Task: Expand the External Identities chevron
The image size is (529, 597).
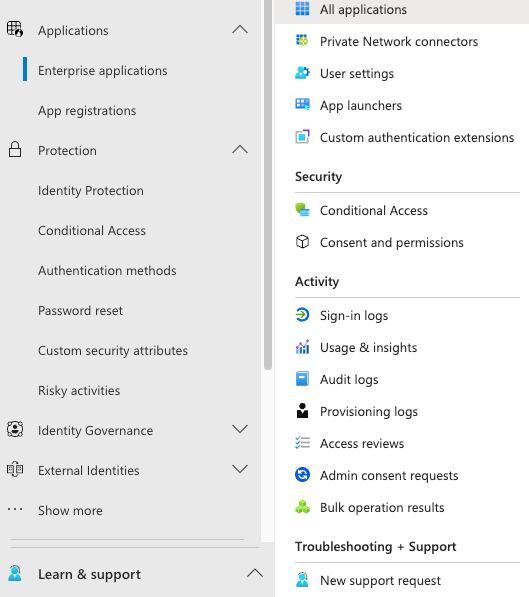Action: pos(240,469)
